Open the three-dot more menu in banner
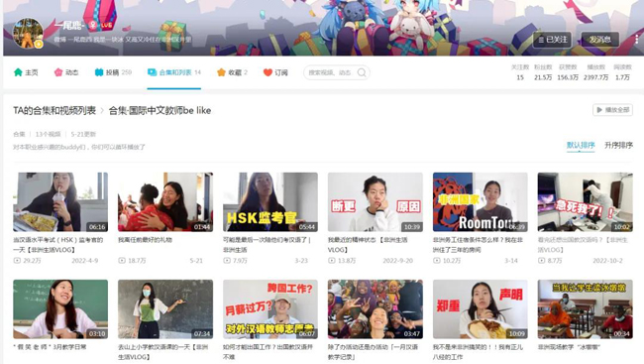The width and height of the screenshot is (644, 364). click(x=637, y=40)
